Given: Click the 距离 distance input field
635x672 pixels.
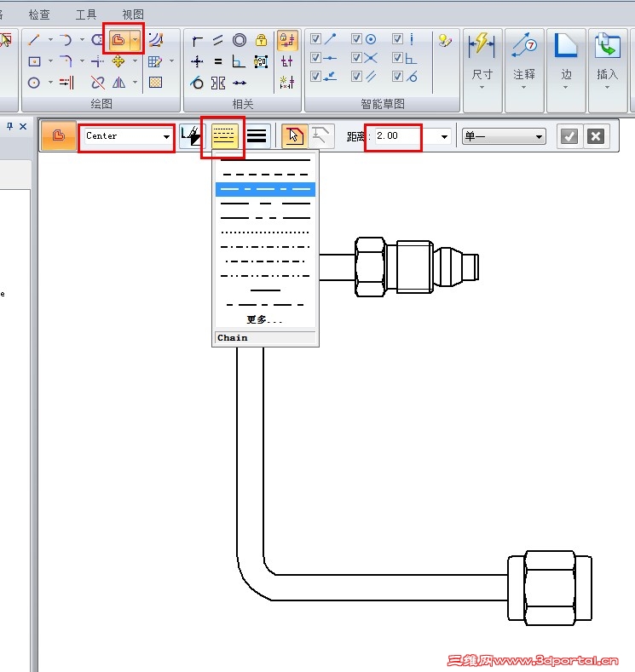Looking at the screenshot, I should [406, 136].
